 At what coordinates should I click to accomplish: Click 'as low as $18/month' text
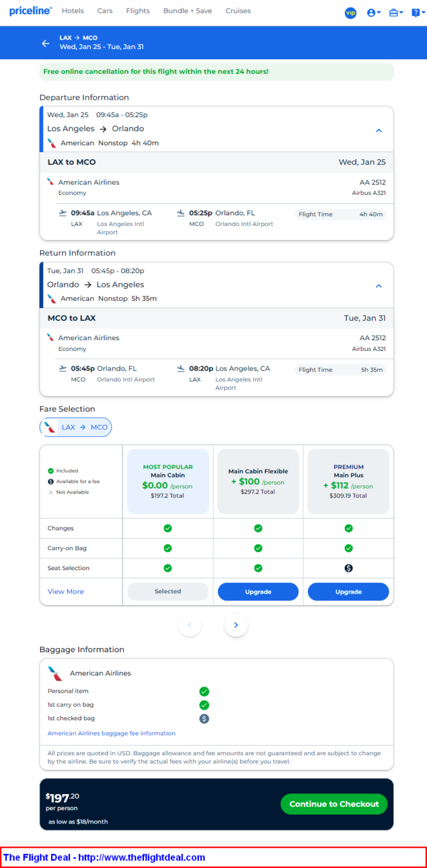point(78,822)
